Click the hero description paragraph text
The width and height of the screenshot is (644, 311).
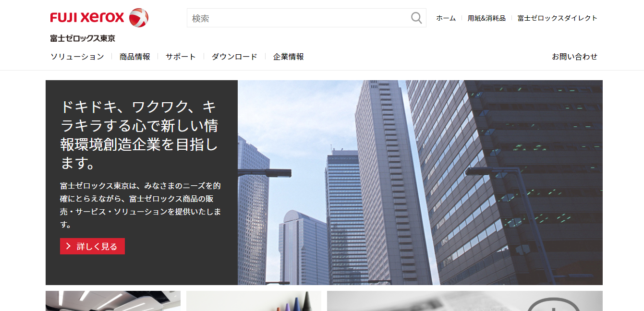click(141, 205)
